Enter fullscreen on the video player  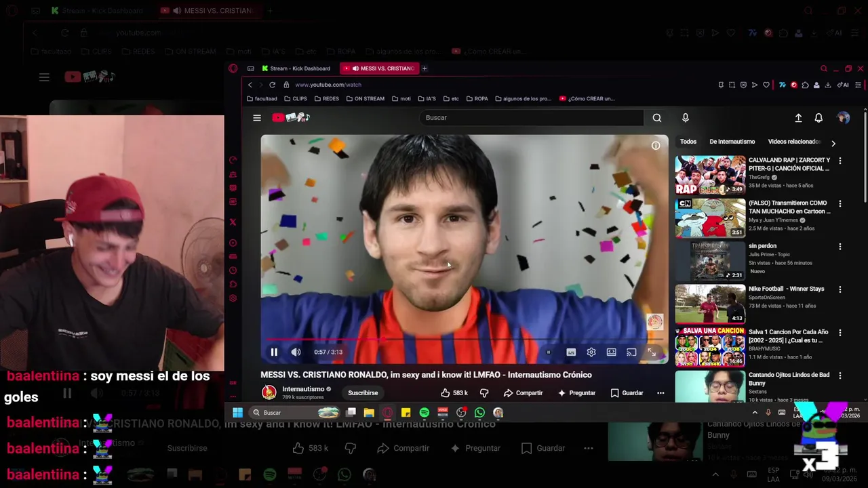coord(652,352)
